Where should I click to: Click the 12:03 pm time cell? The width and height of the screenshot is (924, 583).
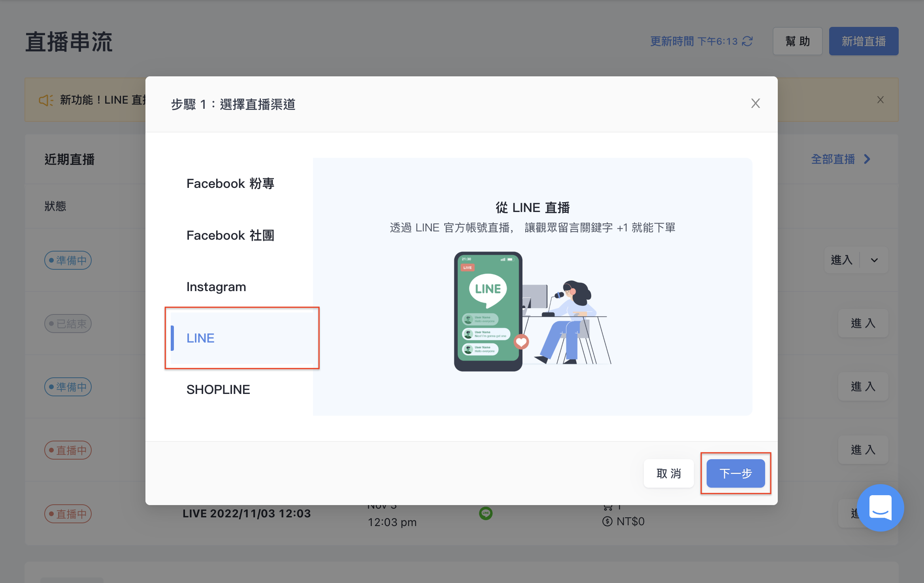point(392,522)
